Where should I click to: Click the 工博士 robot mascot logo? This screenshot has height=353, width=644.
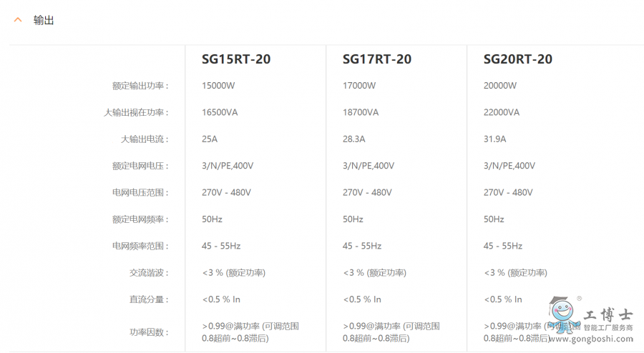pyautogui.click(x=563, y=312)
